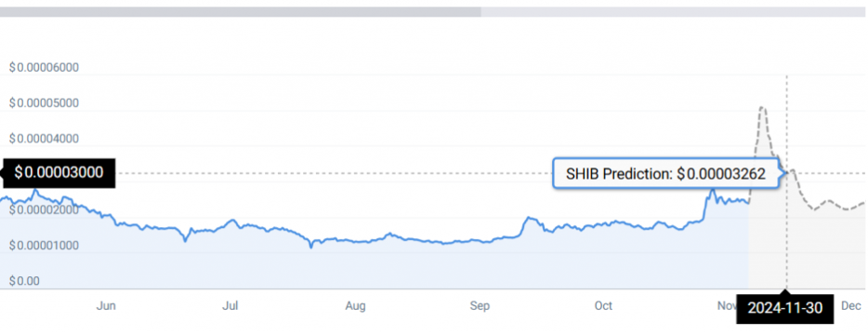The image size is (868, 335).
Task: Click the SHIB Prediction tooltip box
Action: (x=666, y=174)
